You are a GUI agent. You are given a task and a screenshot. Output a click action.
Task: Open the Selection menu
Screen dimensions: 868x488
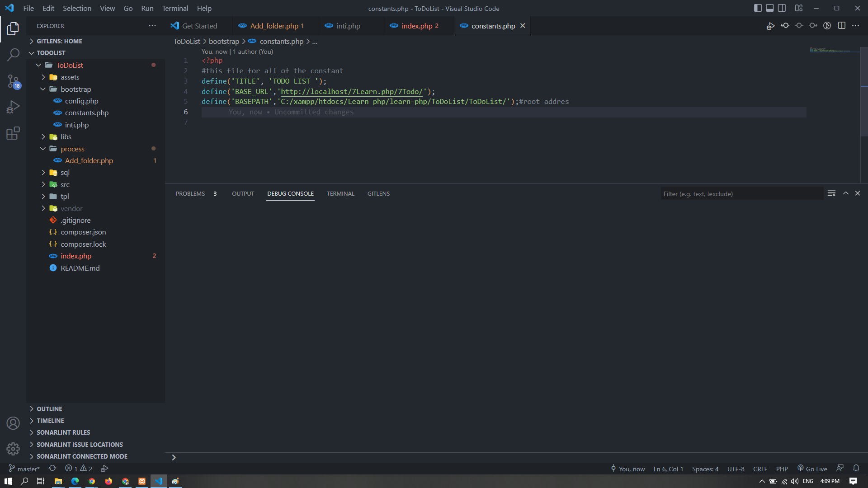[77, 8]
